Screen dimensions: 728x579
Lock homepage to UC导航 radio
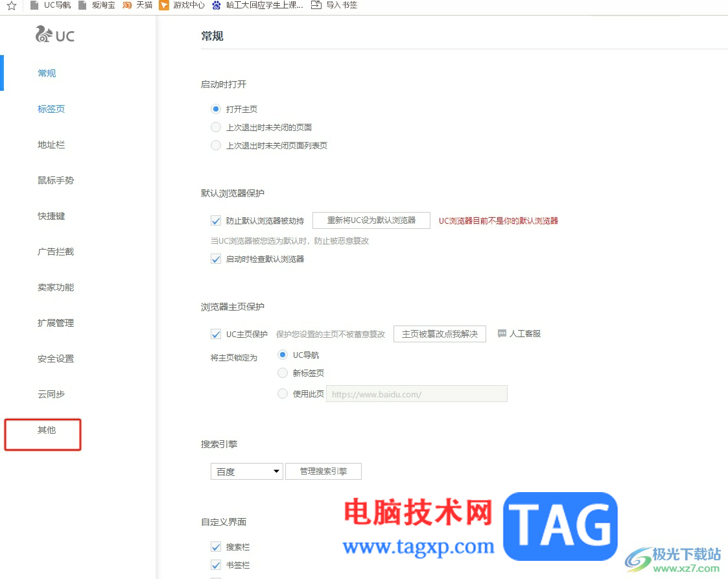pyautogui.click(x=283, y=355)
